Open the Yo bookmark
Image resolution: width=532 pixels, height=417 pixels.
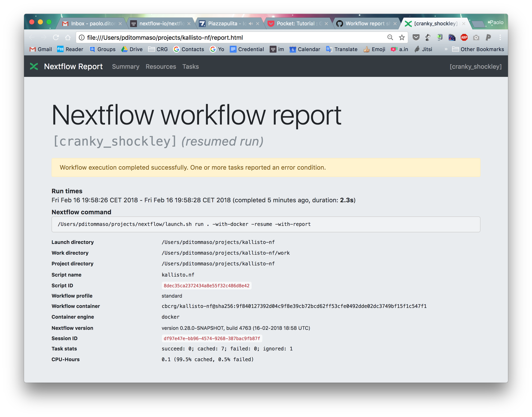point(217,49)
